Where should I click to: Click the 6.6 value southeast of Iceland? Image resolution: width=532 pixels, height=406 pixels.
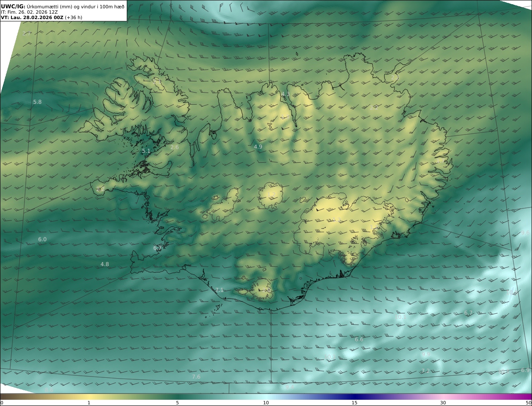point(359,340)
